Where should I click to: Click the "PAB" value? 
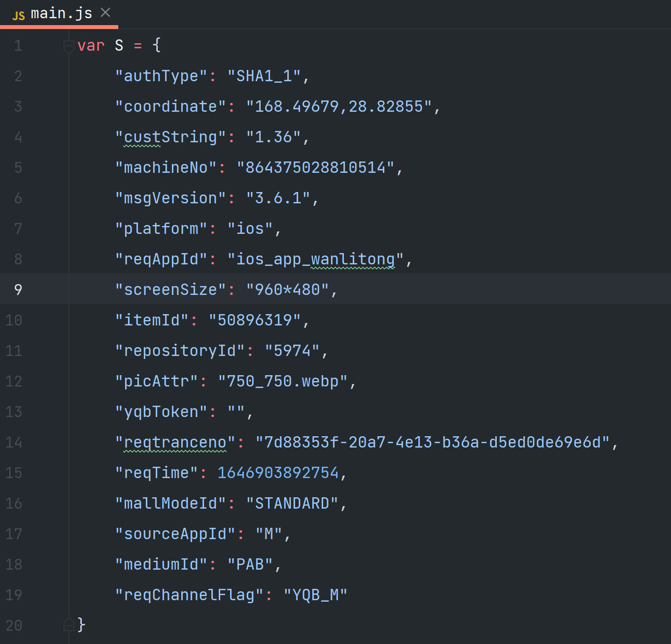[250, 565]
